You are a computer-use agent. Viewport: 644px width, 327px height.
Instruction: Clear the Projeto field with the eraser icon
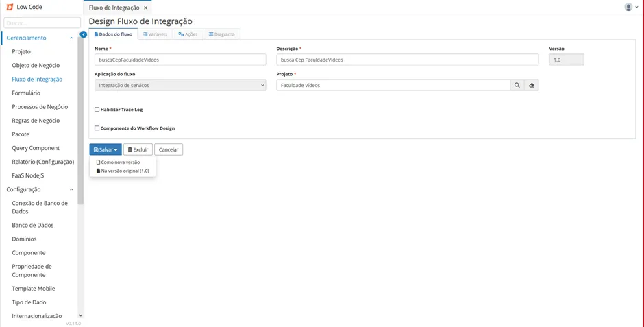[x=532, y=85]
